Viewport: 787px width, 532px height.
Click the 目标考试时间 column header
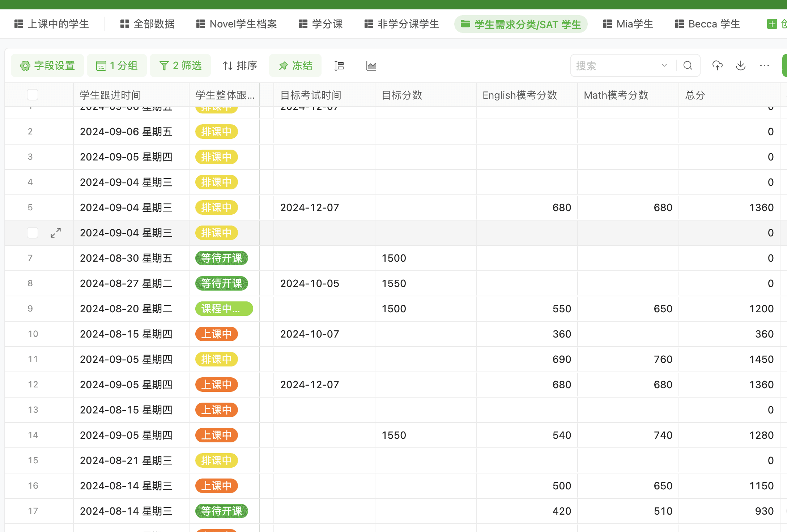tap(324, 95)
